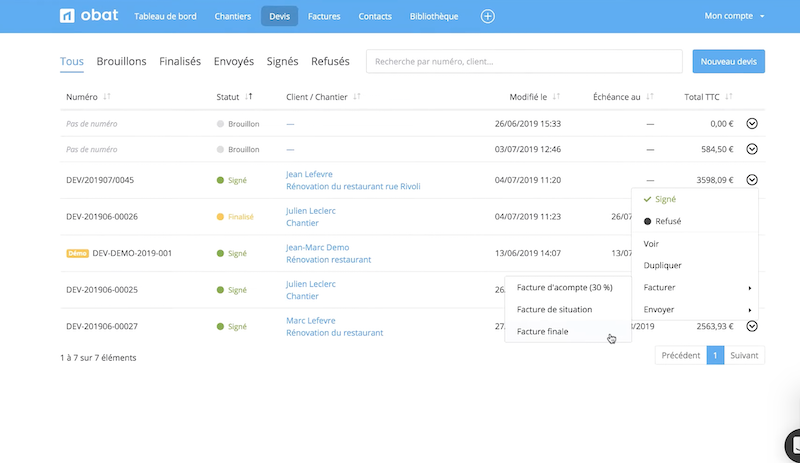The image size is (800, 463).
Task: Click Nouveau devis button
Action: (729, 61)
